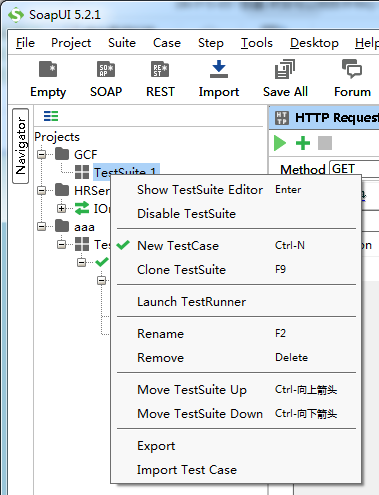Click the TestSuite 1 grid icon
The height and width of the screenshot is (495, 379).
(x=82, y=172)
